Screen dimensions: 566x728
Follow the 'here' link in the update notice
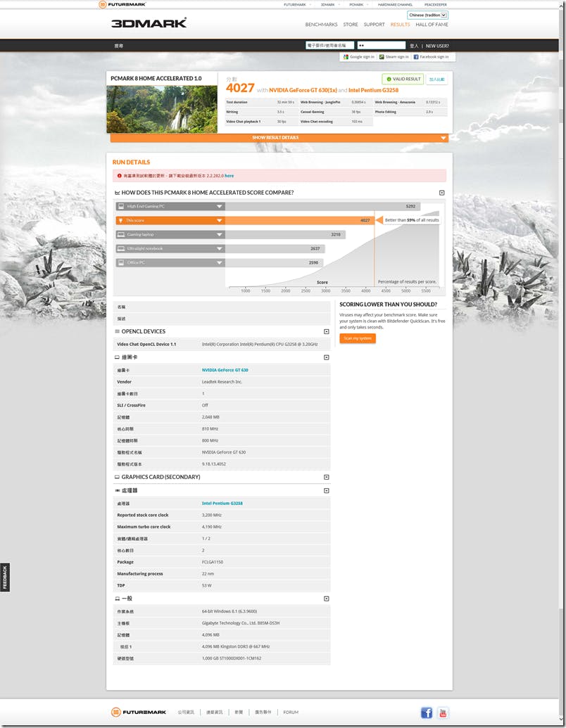pos(229,176)
